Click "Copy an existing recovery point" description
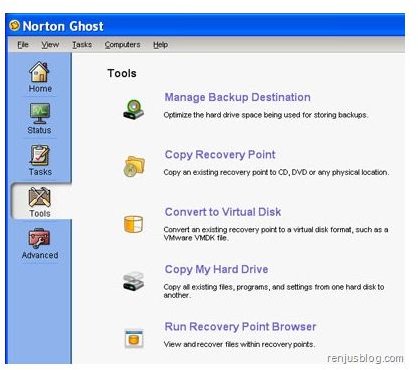 pyautogui.click(x=276, y=172)
